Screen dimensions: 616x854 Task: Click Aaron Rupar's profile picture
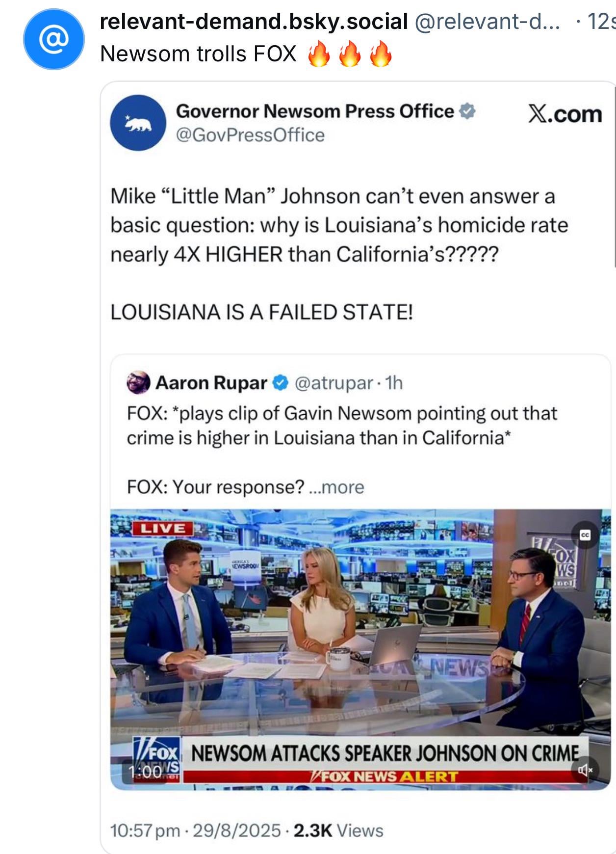138,382
